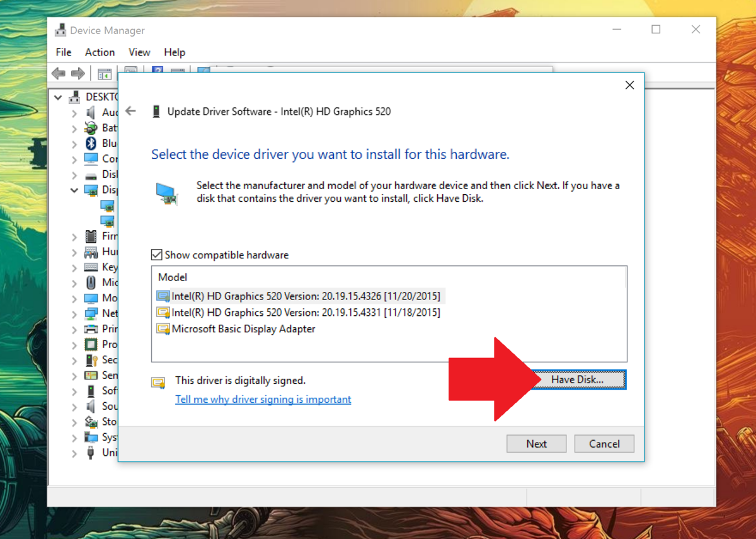Expand the Batteries tree node
This screenshot has height=539, width=756.
point(74,129)
